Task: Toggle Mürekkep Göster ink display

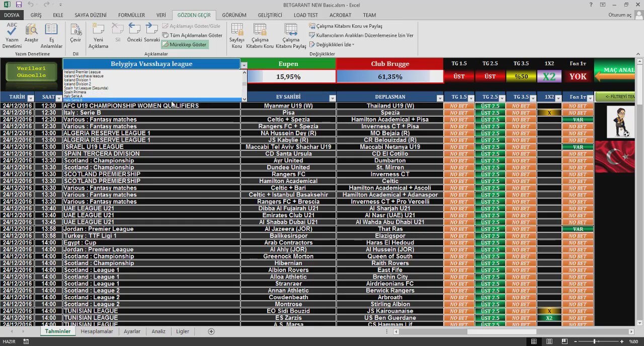Action: pyautogui.click(x=184, y=44)
